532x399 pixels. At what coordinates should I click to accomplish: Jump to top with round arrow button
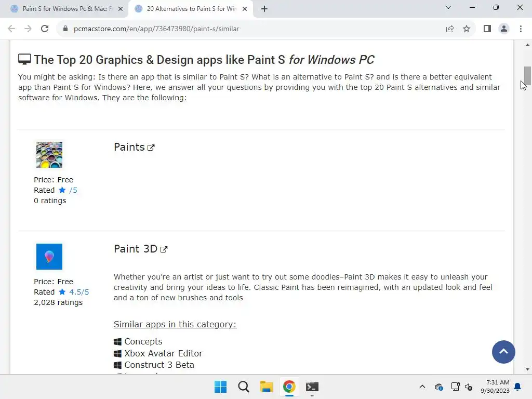pyautogui.click(x=503, y=352)
